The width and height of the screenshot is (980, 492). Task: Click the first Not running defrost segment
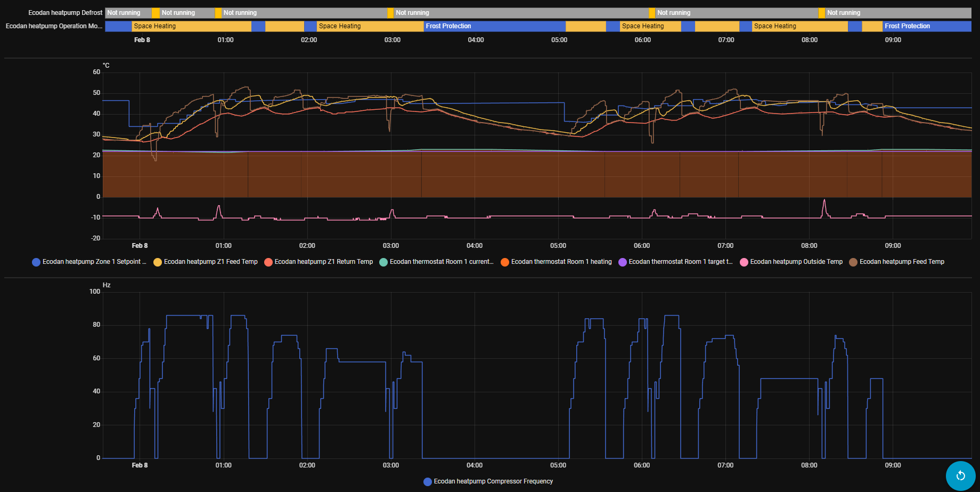click(128, 13)
